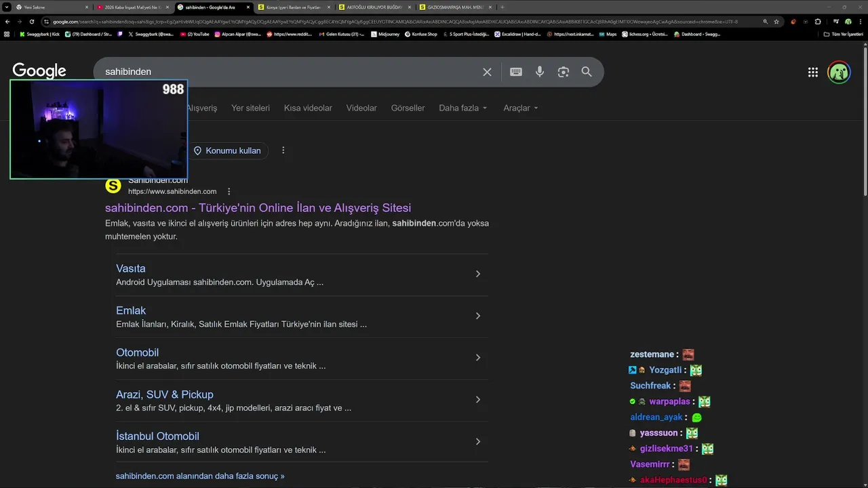This screenshot has width=868, height=488.
Task: Open the Excalidraw bookmark
Action: 518,34
